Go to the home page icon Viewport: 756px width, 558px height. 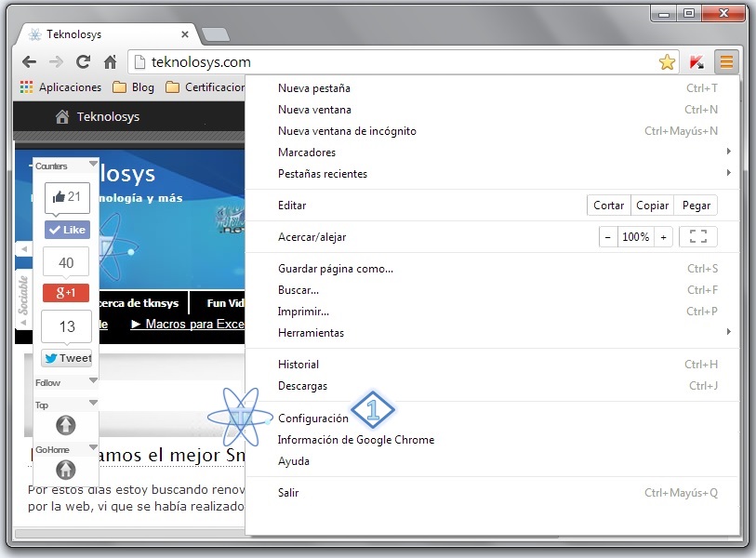coord(111,61)
